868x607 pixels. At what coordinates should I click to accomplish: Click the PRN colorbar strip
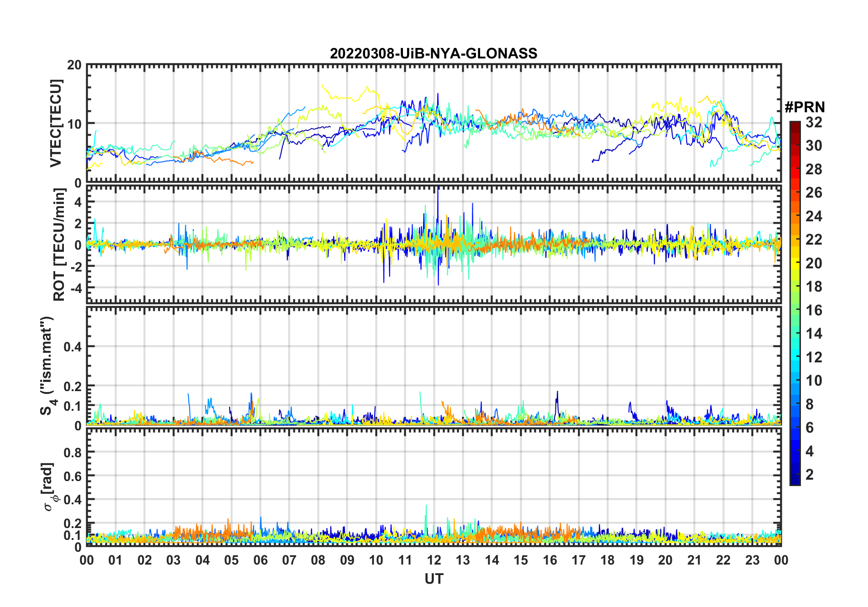[795, 303]
